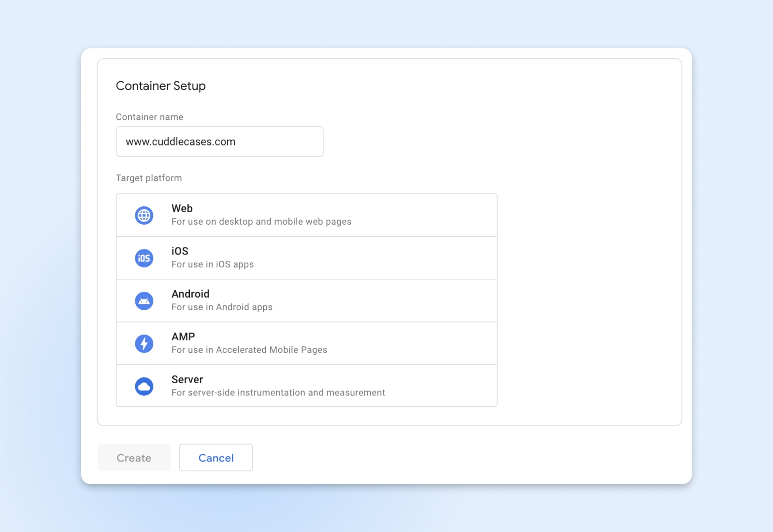Click the AMP lightning bolt icon
The width and height of the screenshot is (773, 532).
pyautogui.click(x=143, y=343)
